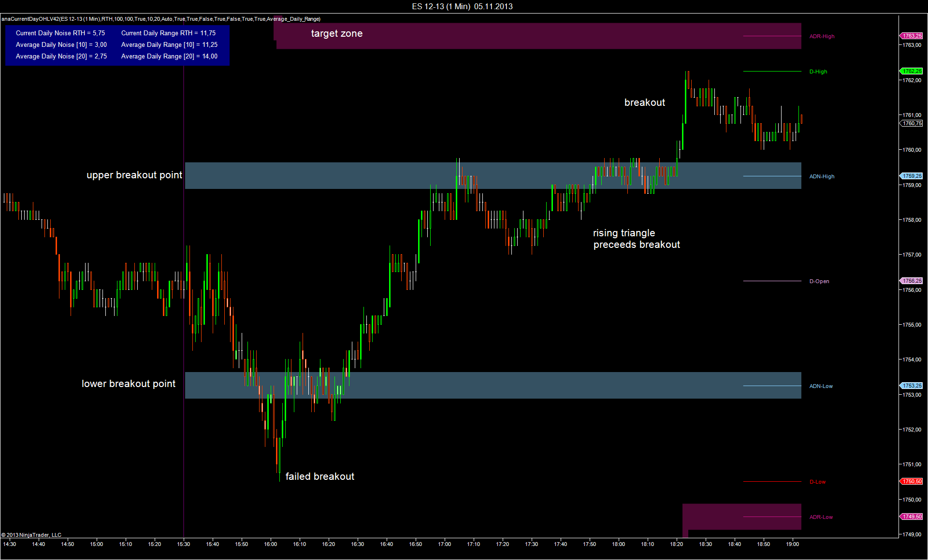Viewport: 928px width, 560px height.
Task: Select the Average Daily Range [20] = 14,00 line
Action: click(170, 56)
